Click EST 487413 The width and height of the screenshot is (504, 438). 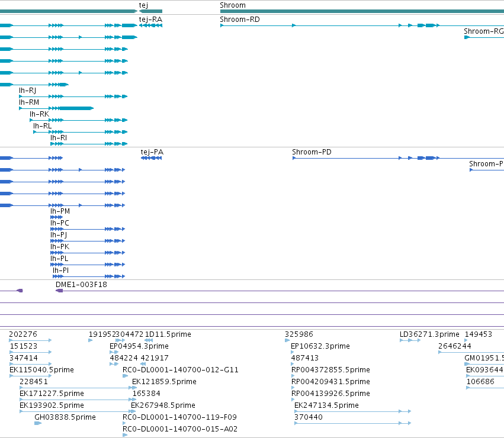point(305,358)
